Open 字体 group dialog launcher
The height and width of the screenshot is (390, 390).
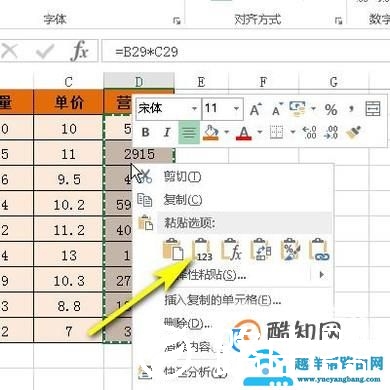177,21
